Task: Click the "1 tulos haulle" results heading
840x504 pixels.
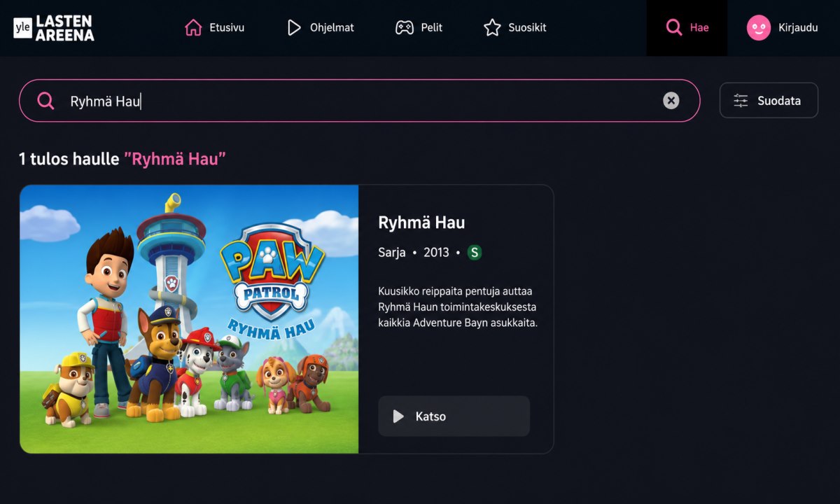Action: tap(122, 159)
